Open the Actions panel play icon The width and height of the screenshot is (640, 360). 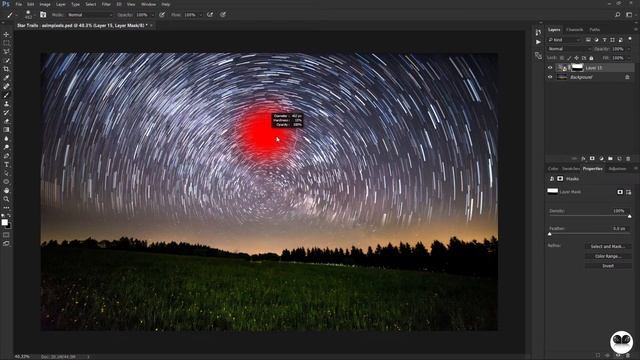pyautogui.click(x=538, y=42)
